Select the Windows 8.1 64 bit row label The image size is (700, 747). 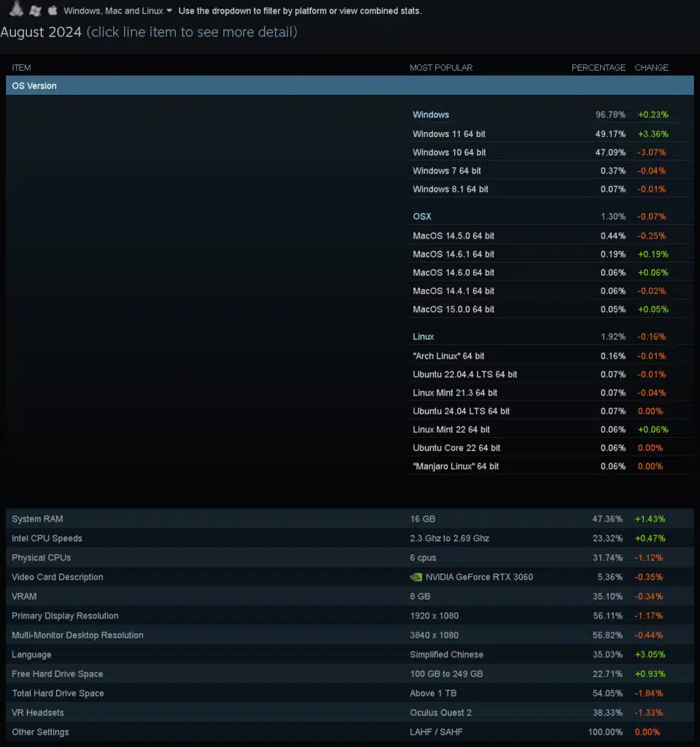tap(451, 189)
